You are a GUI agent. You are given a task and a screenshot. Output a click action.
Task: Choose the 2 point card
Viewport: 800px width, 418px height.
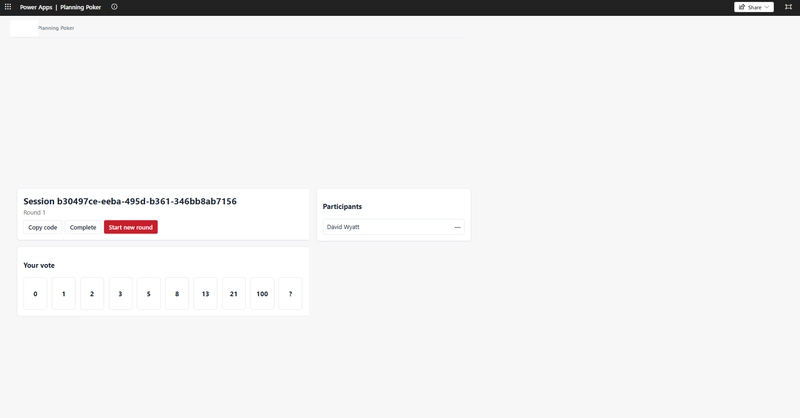pos(92,294)
